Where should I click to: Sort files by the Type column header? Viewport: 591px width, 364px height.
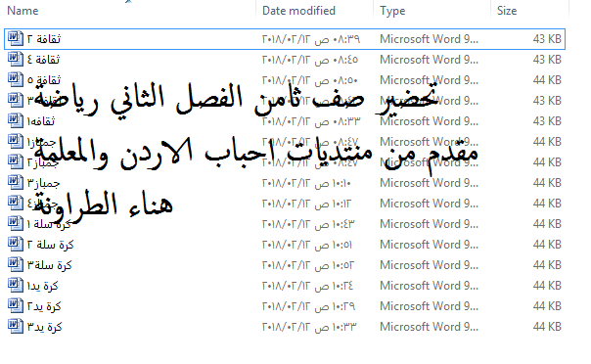[x=392, y=11]
